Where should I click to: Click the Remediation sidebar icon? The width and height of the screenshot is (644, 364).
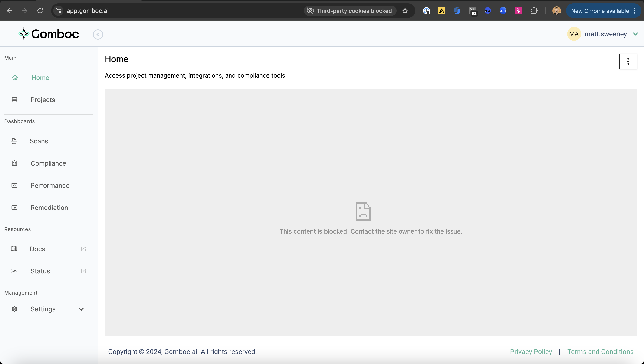pos(14,208)
